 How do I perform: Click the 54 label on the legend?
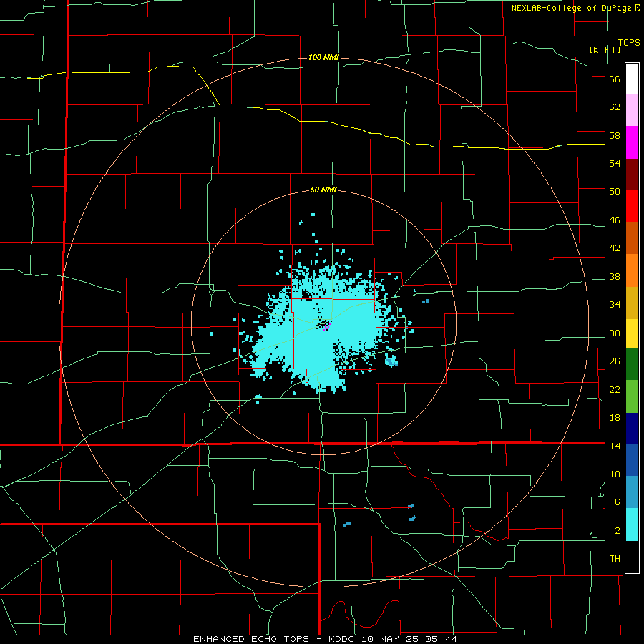tap(615, 163)
